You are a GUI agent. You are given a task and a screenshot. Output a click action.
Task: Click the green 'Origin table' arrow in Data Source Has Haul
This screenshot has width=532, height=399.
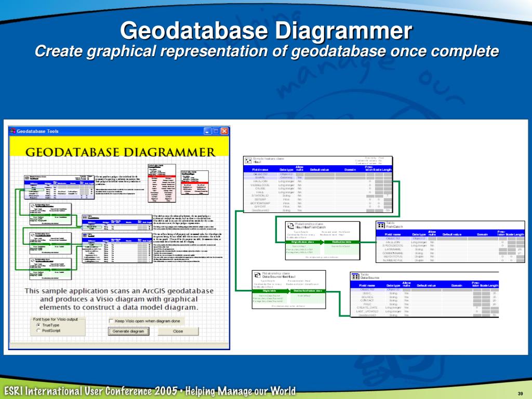click(x=271, y=291)
